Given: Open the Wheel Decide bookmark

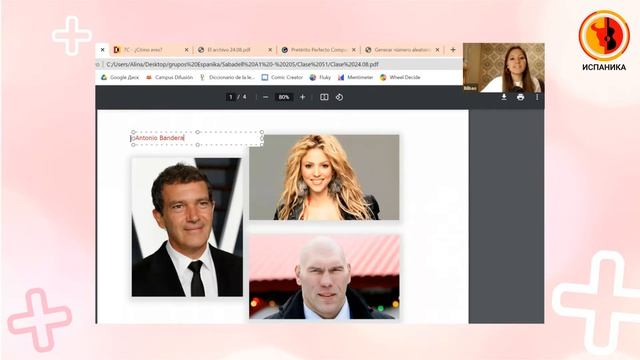Looking at the screenshot, I should (x=400, y=77).
